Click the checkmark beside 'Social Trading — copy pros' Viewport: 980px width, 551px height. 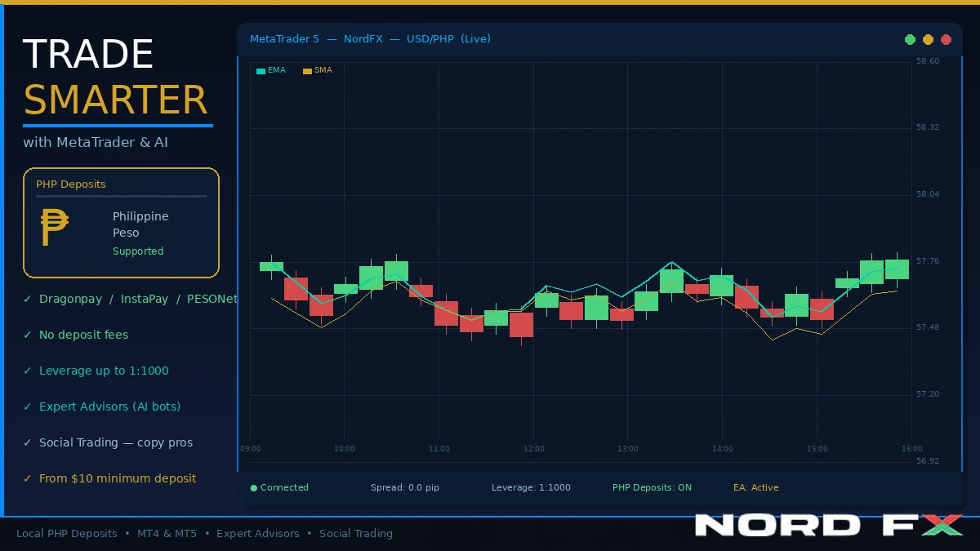pyautogui.click(x=28, y=443)
